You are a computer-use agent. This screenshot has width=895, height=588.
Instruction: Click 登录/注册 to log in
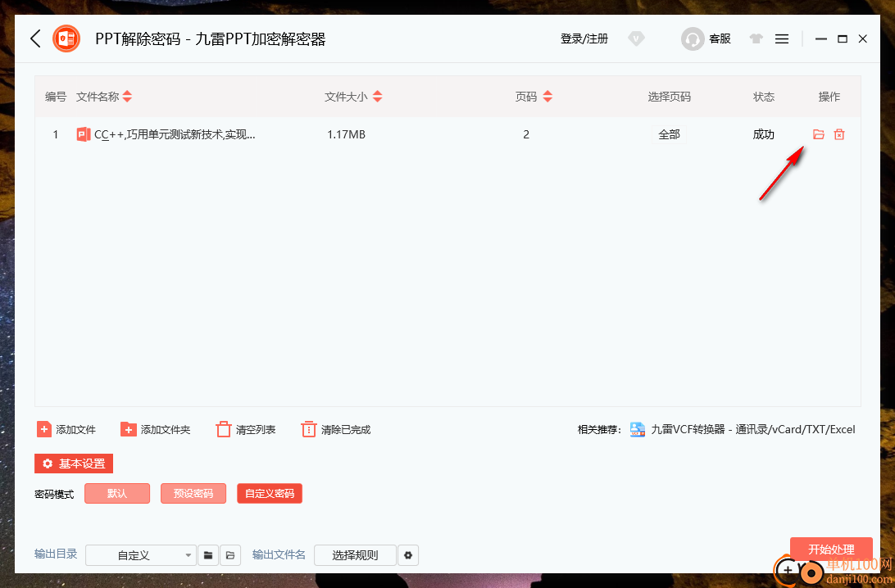tap(584, 38)
